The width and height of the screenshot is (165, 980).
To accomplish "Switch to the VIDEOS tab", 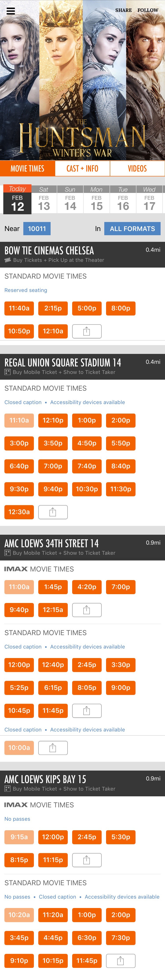I will pyautogui.click(x=137, y=168).
